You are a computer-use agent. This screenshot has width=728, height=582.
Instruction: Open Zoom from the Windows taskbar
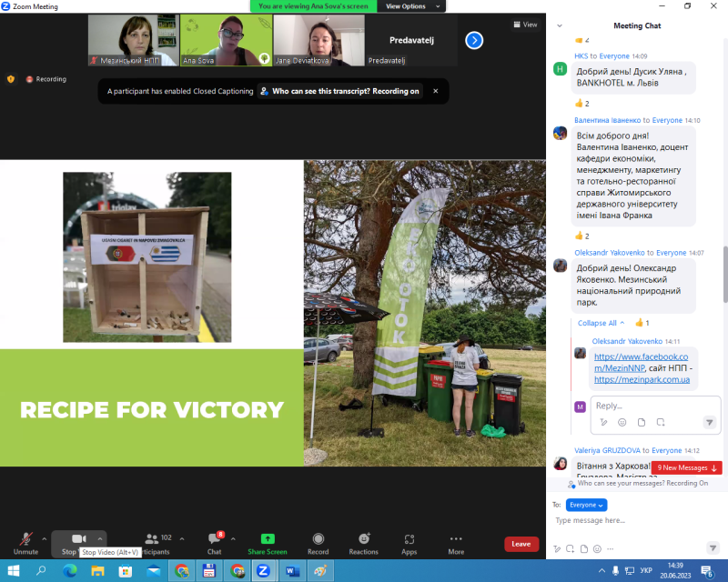point(263,571)
